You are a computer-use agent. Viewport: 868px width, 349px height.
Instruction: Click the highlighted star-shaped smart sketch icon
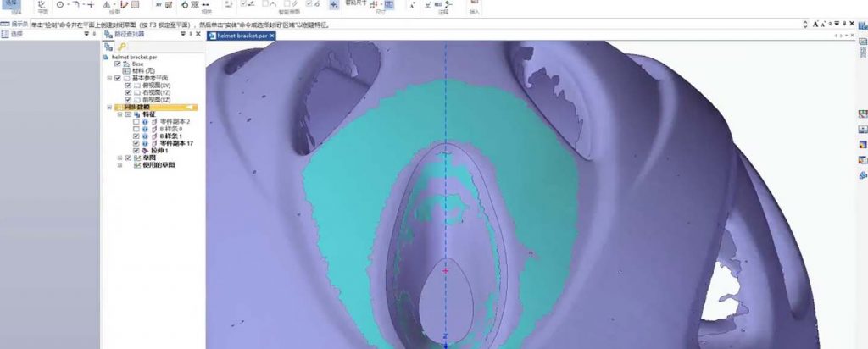coord(333,4)
